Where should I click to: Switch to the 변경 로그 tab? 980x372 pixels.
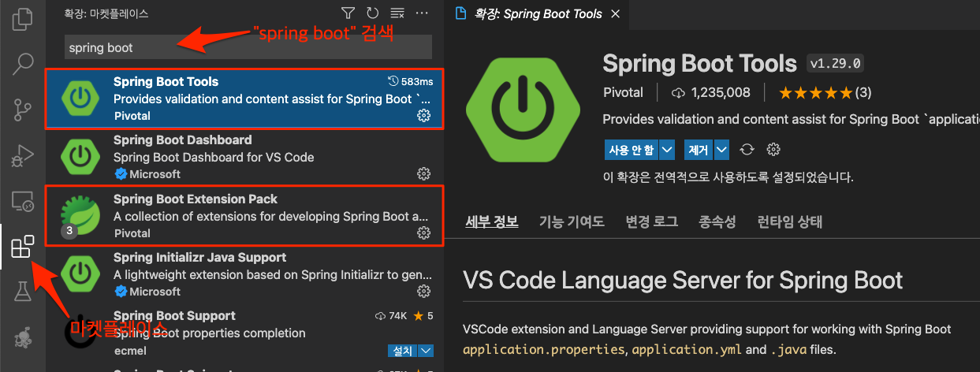pos(651,222)
